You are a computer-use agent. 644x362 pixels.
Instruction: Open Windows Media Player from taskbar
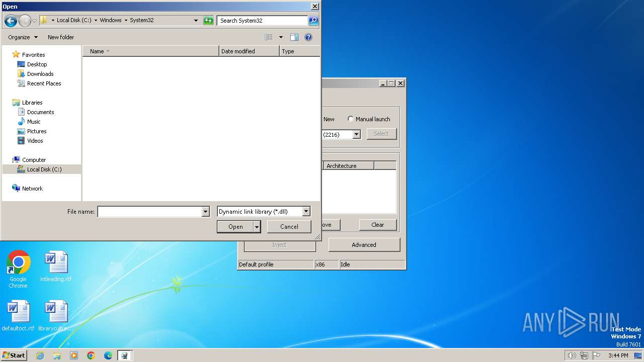[74, 355]
